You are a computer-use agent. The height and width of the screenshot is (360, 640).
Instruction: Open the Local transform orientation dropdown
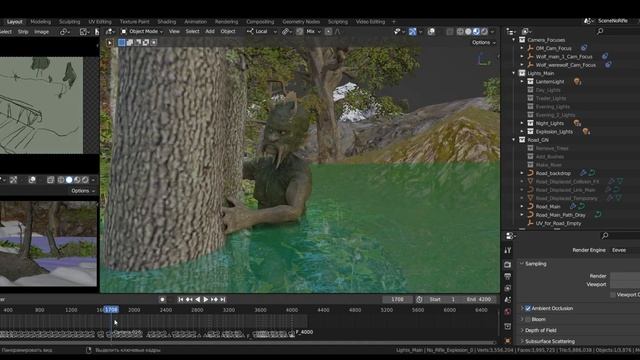click(262, 31)
